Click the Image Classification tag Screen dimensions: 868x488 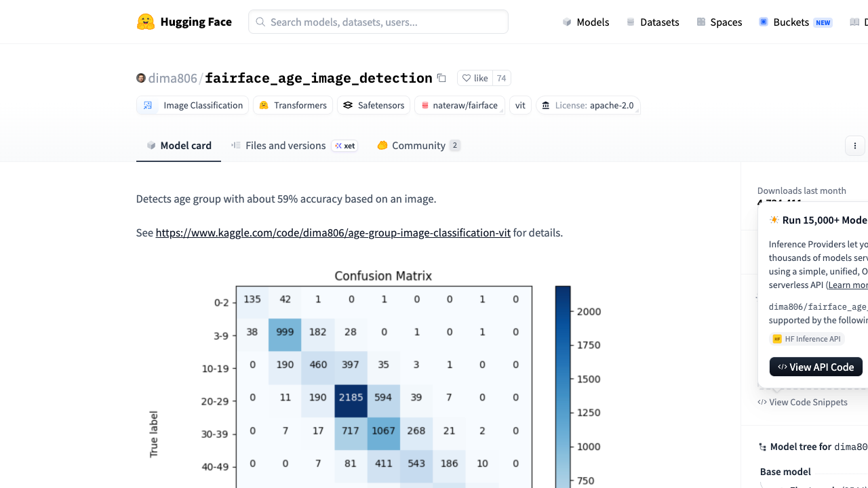coord(192,105)
